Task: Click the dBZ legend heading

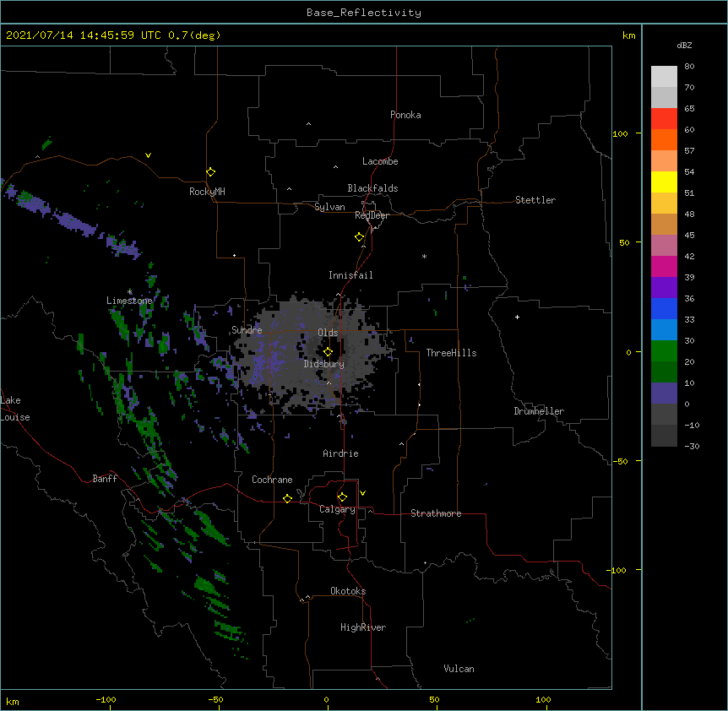Action: [x=684, y=45]
